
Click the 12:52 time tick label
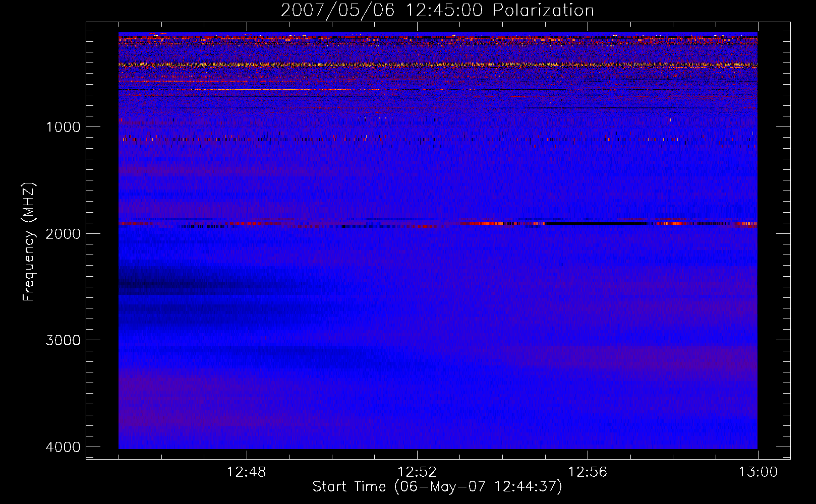click(x=417, y=472)
